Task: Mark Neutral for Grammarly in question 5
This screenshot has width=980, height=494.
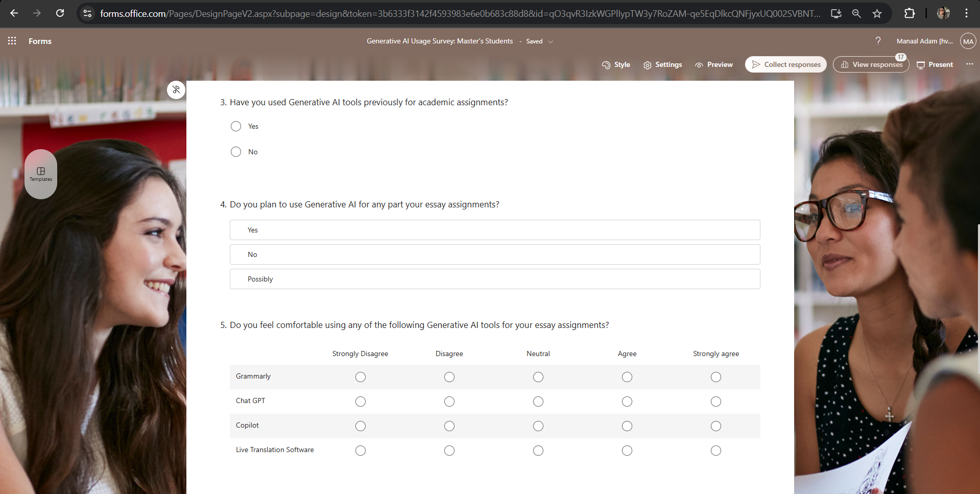Action: (538, 377)
